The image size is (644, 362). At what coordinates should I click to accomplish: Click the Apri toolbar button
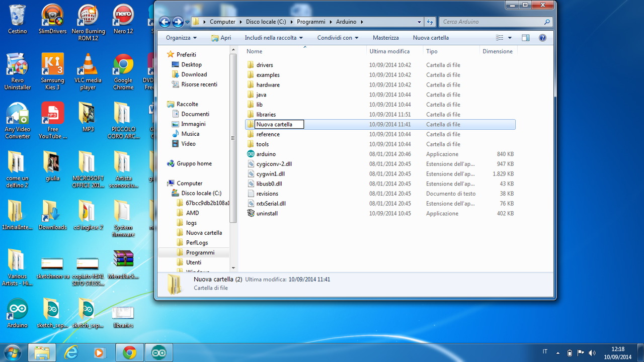click(221, 38)
